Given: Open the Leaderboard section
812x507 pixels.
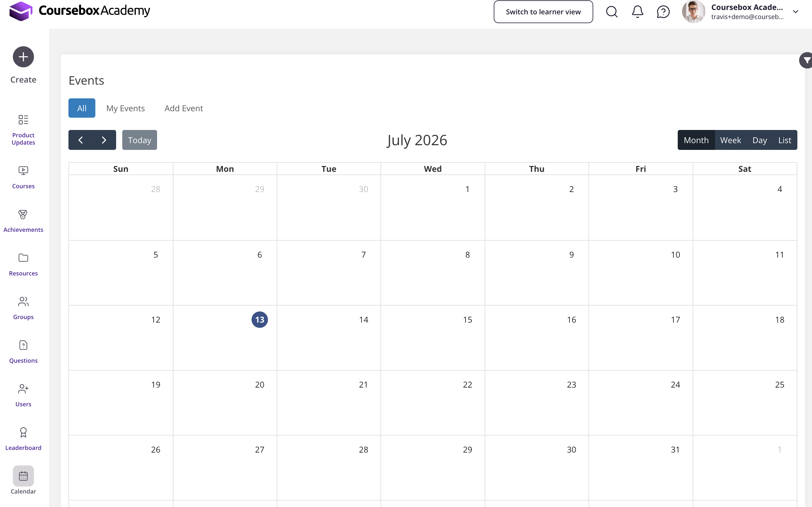Looking at the screenshot, I should point(23,439).
